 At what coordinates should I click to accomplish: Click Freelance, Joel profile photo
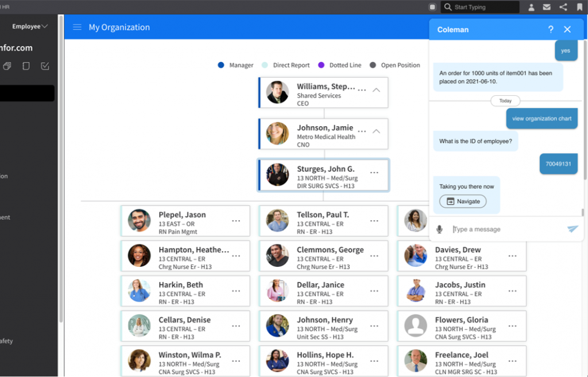point(416,360)
